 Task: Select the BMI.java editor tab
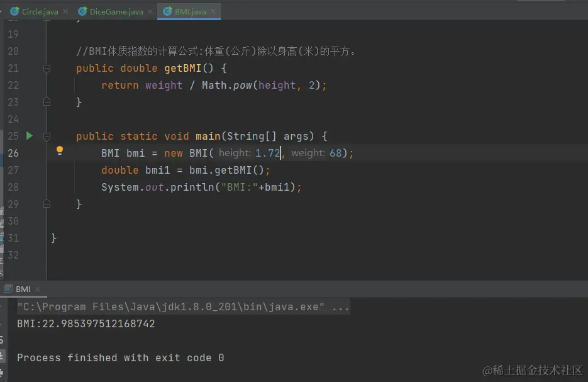coord(190,11)
